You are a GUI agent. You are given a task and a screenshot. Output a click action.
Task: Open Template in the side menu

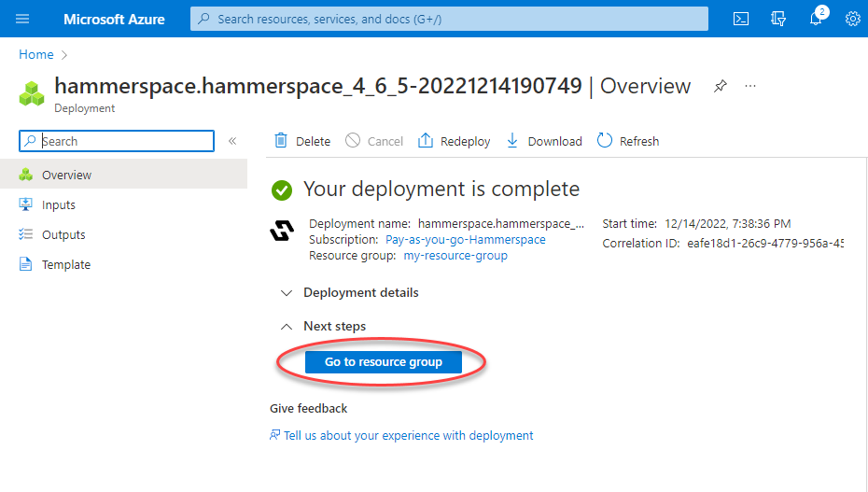pos(123,264)
